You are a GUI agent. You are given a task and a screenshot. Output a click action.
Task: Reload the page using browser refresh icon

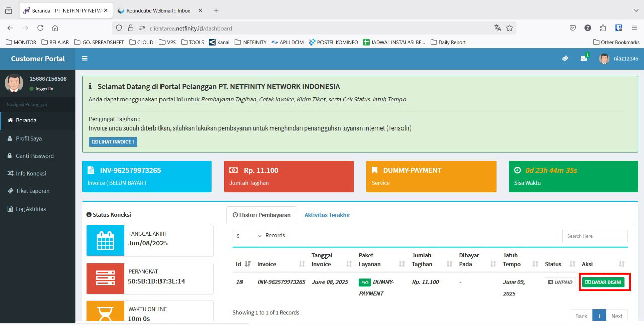(x=40, y=28)
